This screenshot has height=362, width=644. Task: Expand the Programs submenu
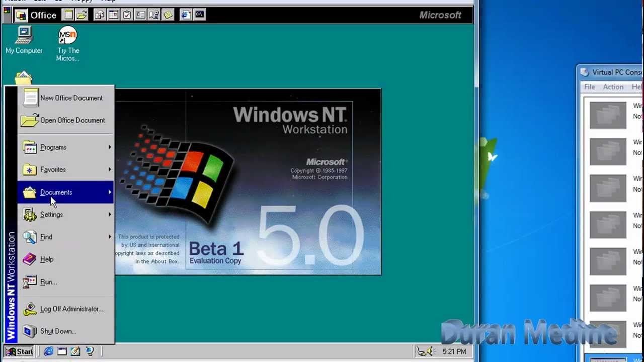[x=66, y=147]
